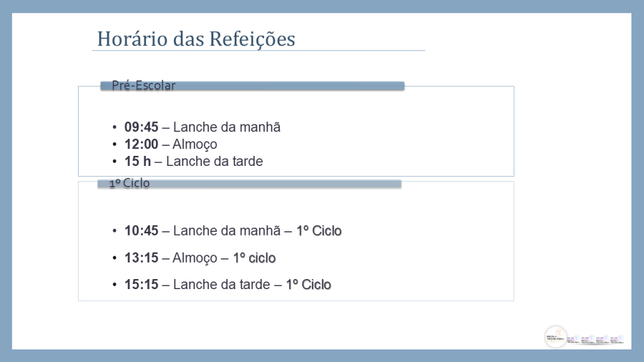Image resolution: width=644 pixels, height=362 pixels.
Task: Click the 'Pré-Escolar' section header bar
Action: (252, 85)
